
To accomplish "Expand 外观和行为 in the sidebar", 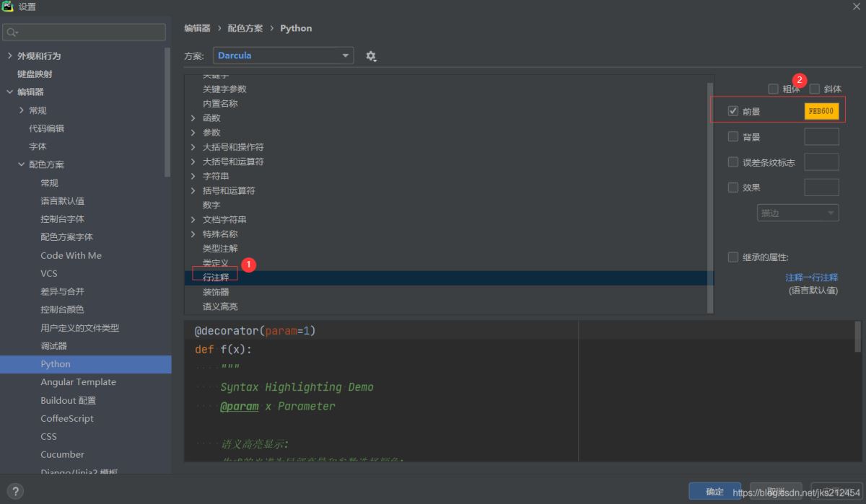I will (x=9, y=56).
